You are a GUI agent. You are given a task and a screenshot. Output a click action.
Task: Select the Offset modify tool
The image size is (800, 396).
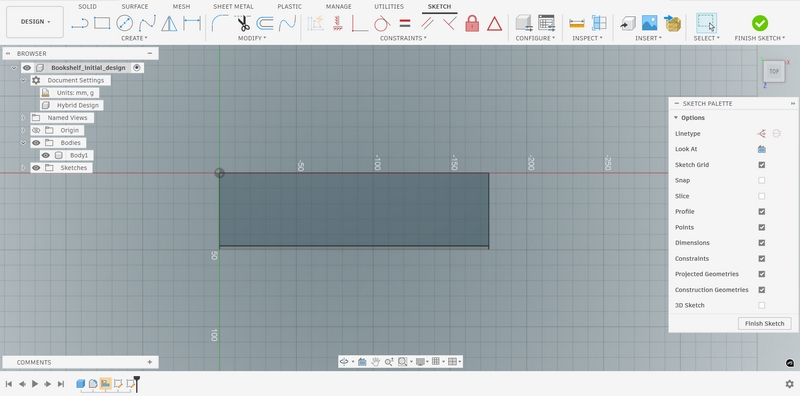(x=265, y=23)
